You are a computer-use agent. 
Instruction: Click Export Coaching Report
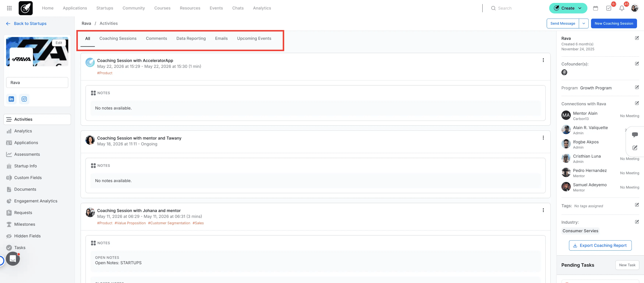(x=600, y=245)
